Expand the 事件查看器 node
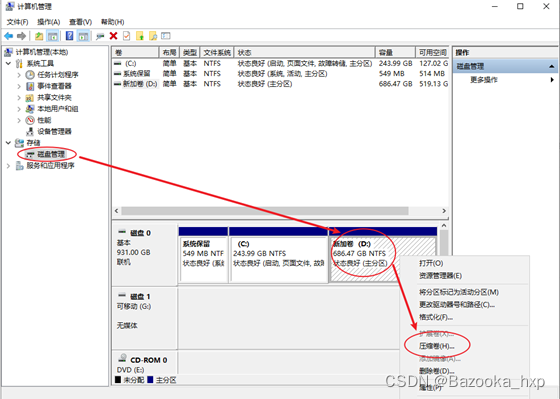560x399 pixels. coord(19,86)
